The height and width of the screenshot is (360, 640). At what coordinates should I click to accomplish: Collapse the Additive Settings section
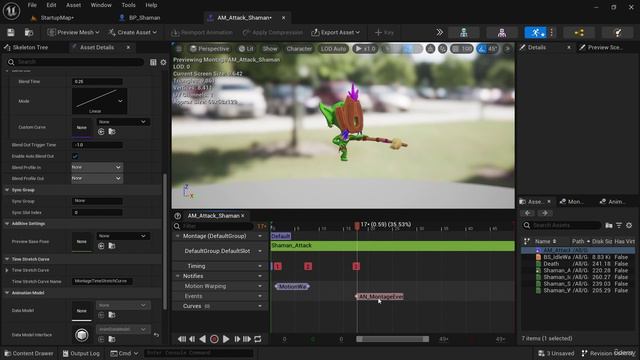[7, 224]
